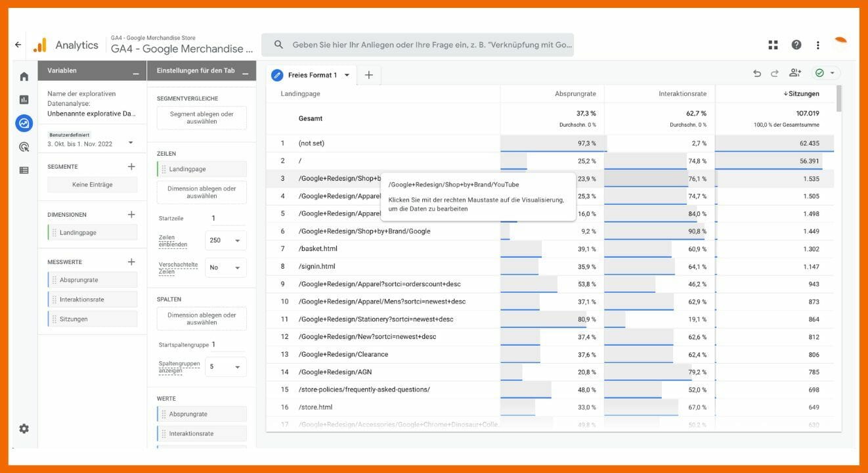The width and height of the screenshot is (868, 473).
Task: Redo the last exploration change
Action: (775, 74)
